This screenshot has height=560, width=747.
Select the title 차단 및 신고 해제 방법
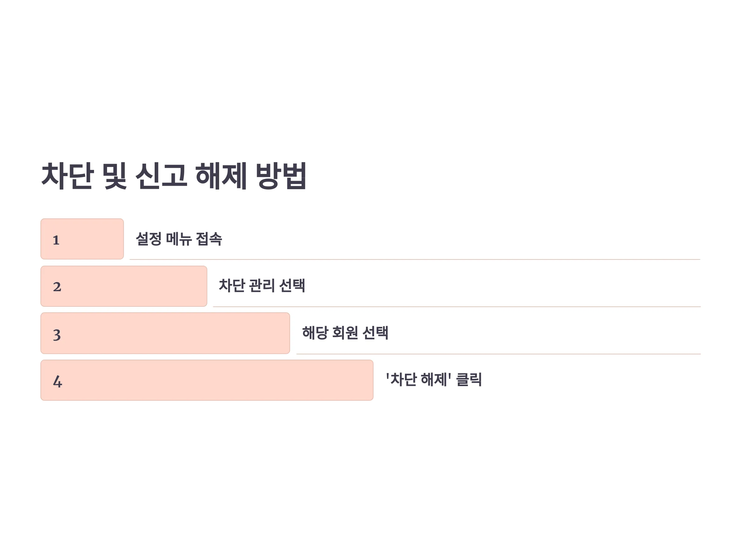coord(174,176)
